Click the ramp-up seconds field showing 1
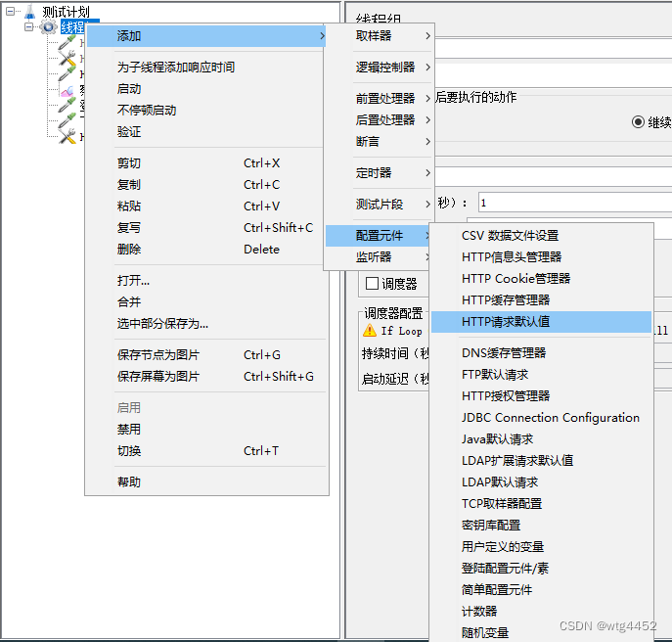The height and width of the screenshot is (642, 672). click(x=575, y=203)
